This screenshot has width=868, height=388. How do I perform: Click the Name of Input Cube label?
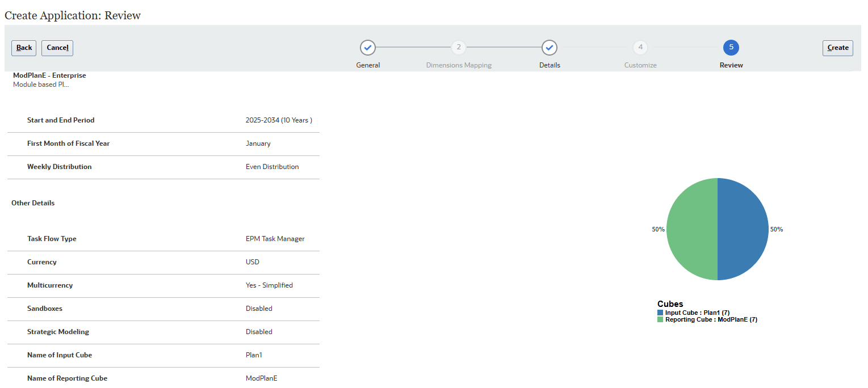[x=60, y=355]
